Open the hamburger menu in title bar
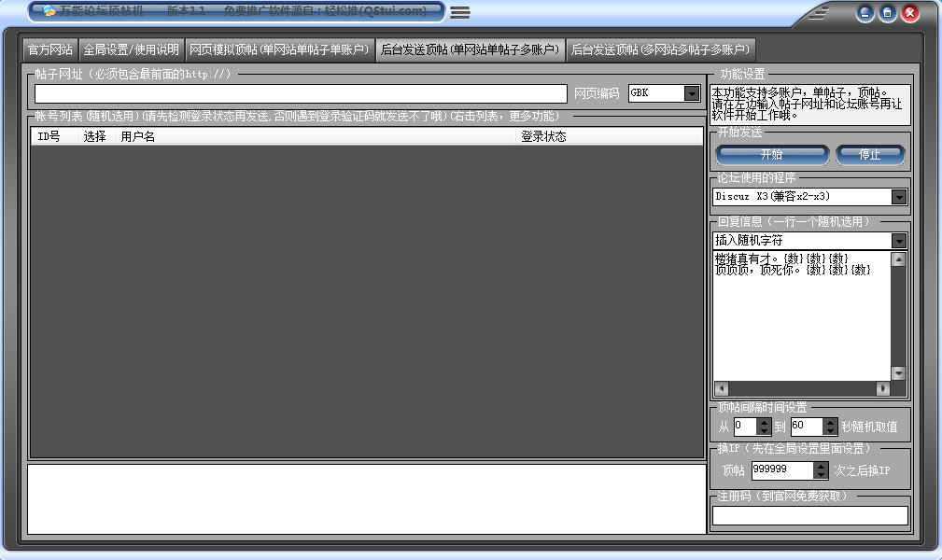 coord(459,13)
